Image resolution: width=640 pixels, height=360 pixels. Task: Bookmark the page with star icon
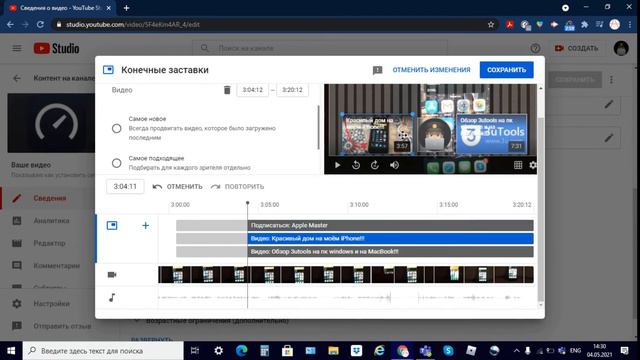[491, 24]
